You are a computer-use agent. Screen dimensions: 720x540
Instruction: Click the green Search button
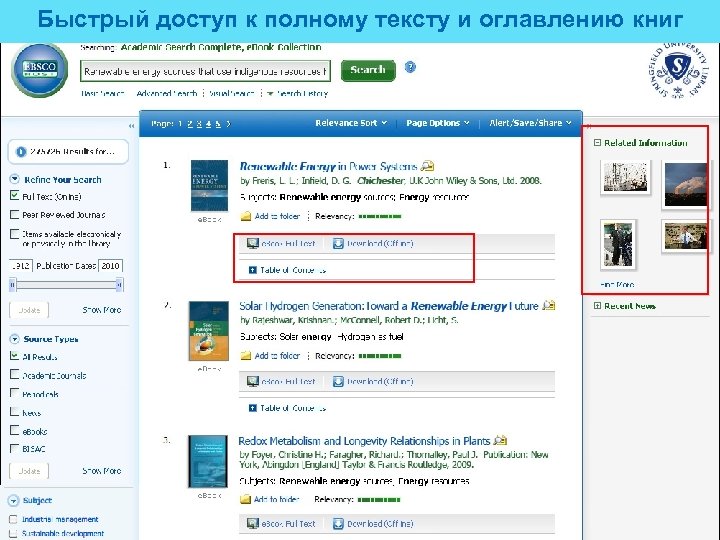click(368, 71)
